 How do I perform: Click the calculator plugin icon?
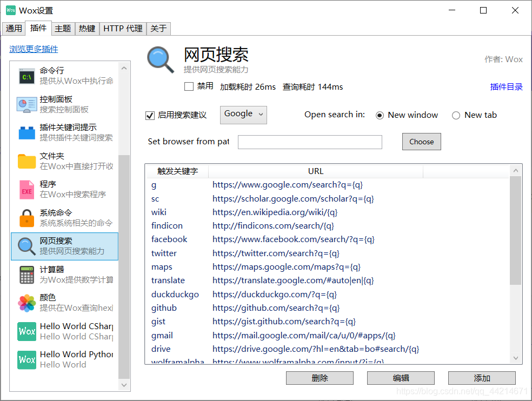pyautogui.click(x=27, y=275)
